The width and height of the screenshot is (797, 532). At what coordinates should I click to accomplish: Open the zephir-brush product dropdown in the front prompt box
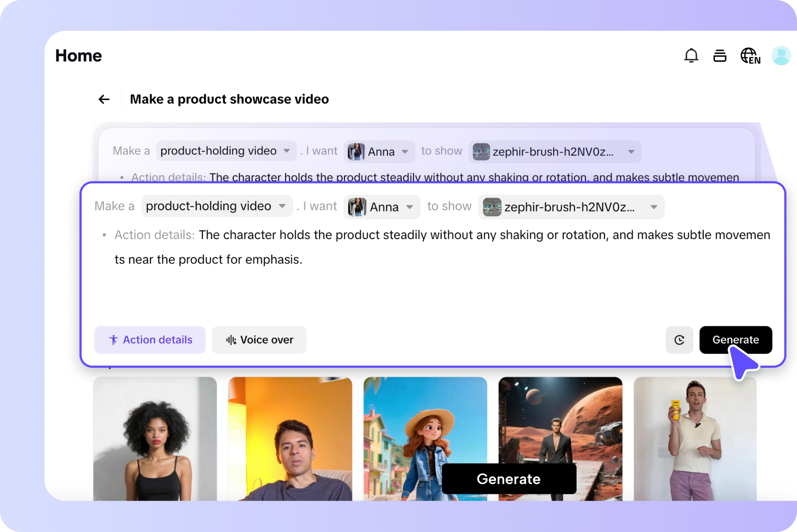point(571,207)
